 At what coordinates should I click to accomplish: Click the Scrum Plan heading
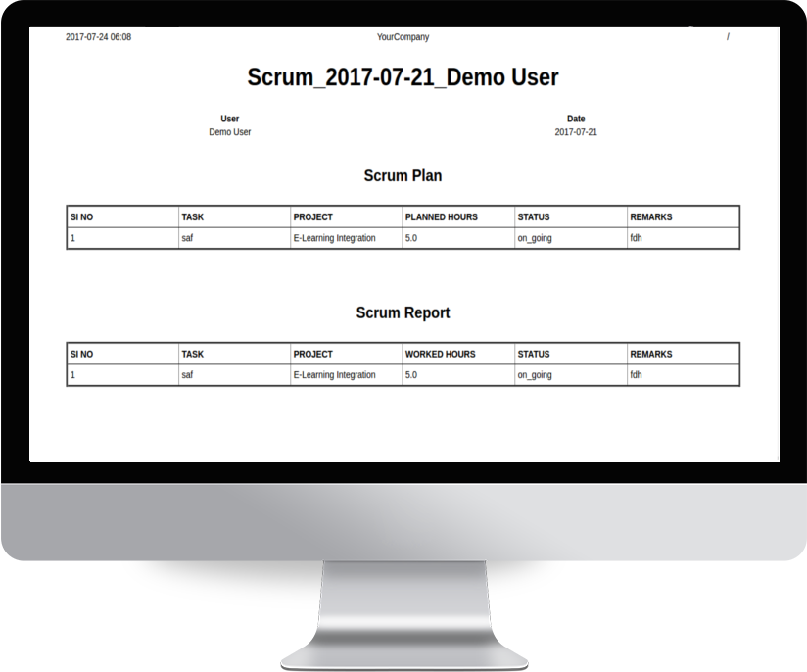(403, 175)
